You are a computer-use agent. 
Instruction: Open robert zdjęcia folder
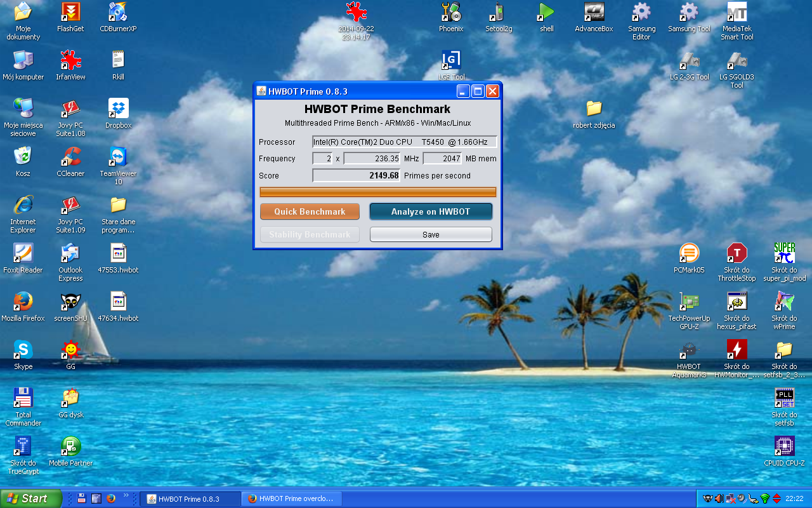coord(594,114)
